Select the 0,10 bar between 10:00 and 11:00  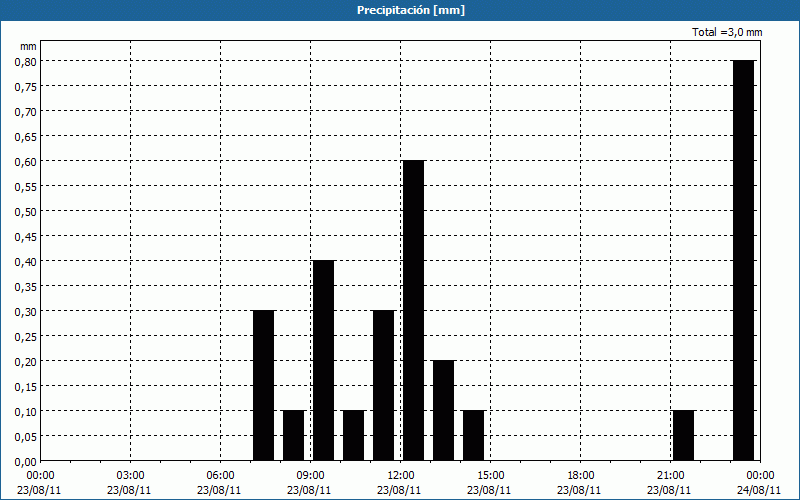pyautogui.click(x=354, y=435)
